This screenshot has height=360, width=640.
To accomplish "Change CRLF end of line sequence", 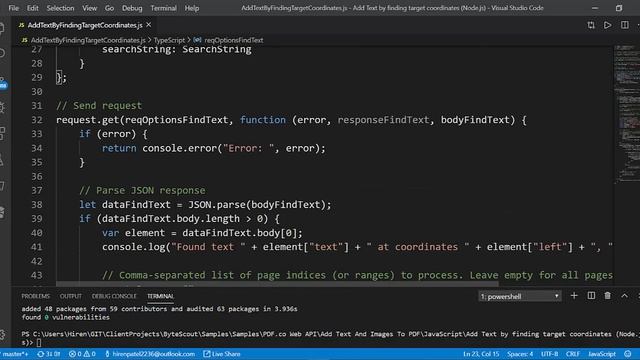I will (x=573, y=354).
